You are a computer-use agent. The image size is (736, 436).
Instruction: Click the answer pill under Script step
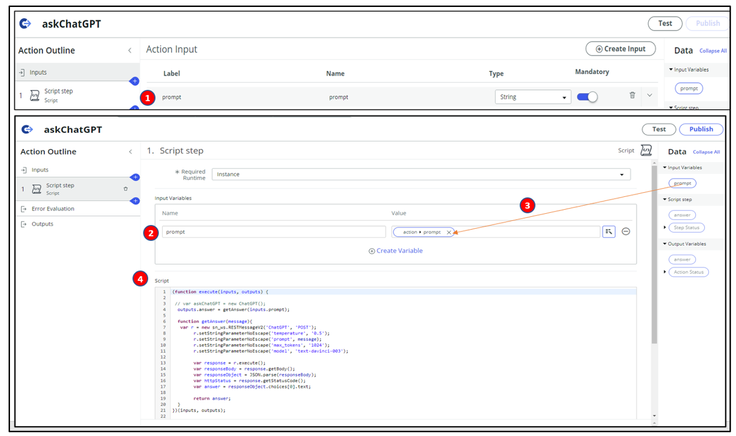coord(682,215)
